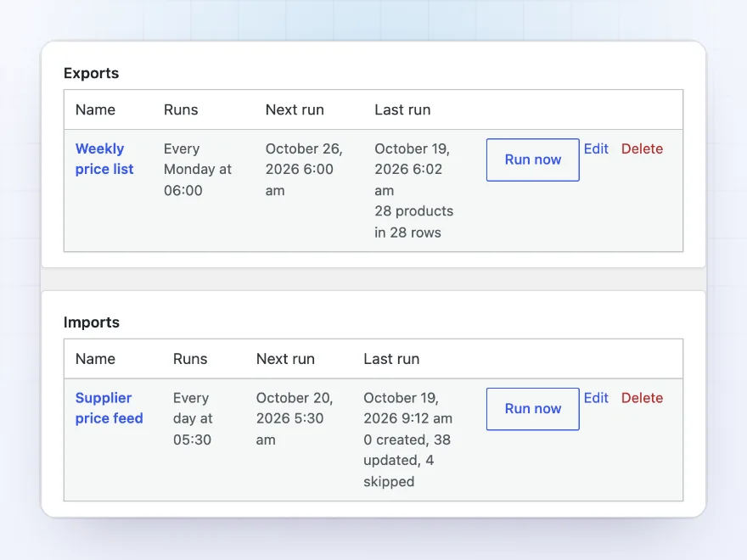This screenshot has height=560, width=747.
Task: Click 'October 26, 2026 6:00 am' next run
Action: coord(304,170)
